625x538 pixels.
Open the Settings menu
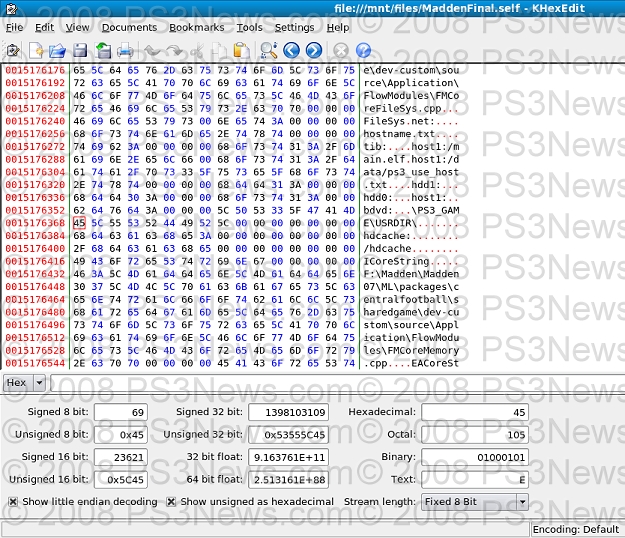click(294, 27)
